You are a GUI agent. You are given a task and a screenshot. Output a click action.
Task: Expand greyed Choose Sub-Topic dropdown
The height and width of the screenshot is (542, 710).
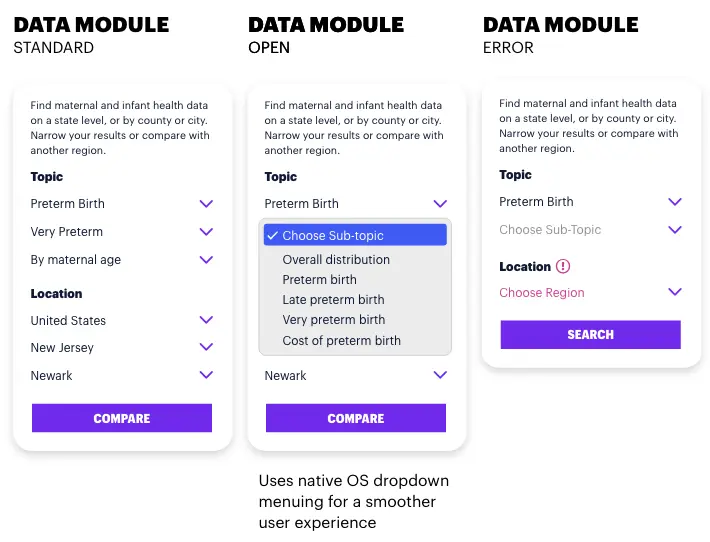[590, 230]
